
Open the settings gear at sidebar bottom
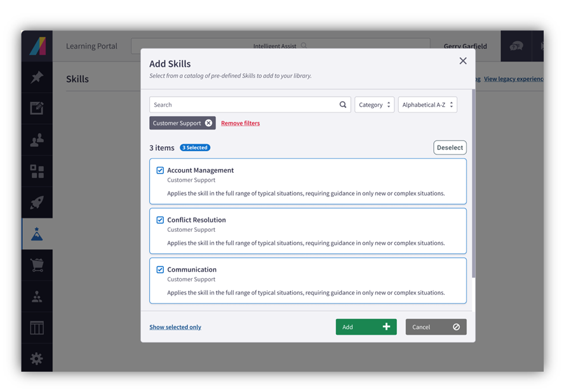point(37,358)
